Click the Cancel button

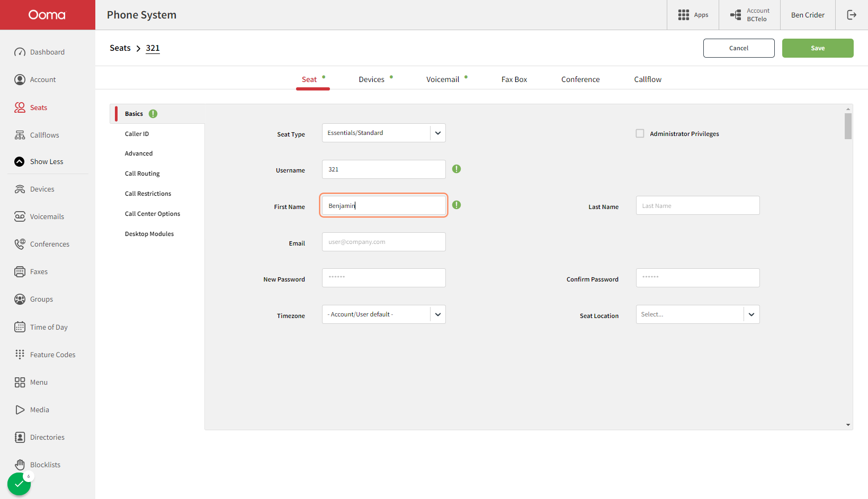[739, 48]
